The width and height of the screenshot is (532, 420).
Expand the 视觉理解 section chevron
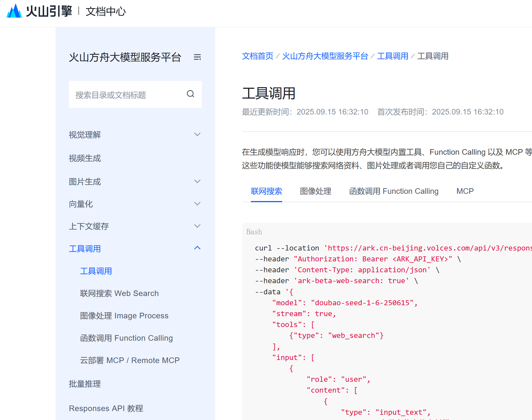[x=197, y=135]
